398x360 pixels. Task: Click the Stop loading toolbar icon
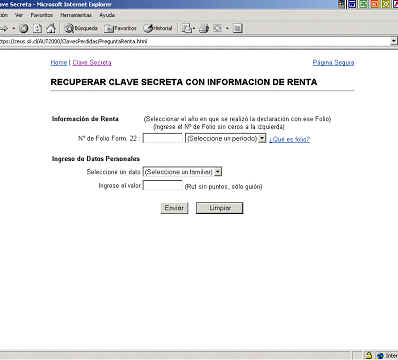tap(24, 29)
